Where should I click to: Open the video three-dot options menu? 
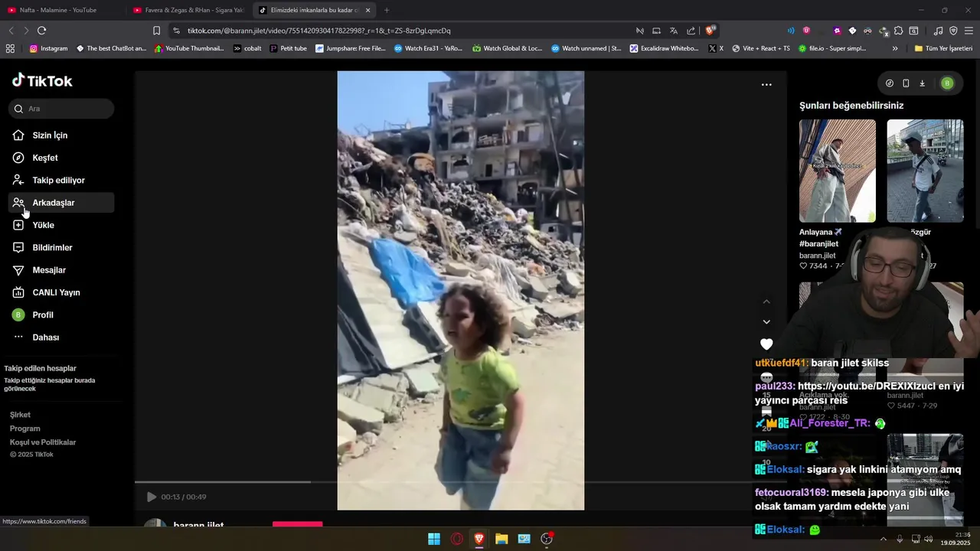click(x=766, y=85)
